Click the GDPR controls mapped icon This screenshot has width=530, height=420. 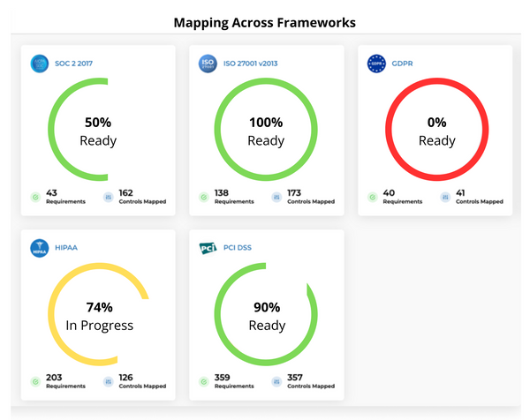[x=446, y=197]
